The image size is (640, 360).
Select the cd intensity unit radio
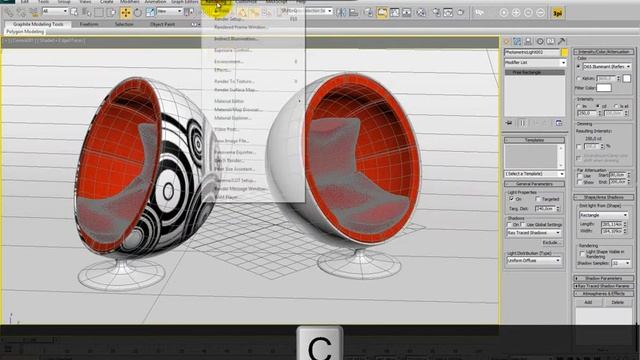(598, 106)
